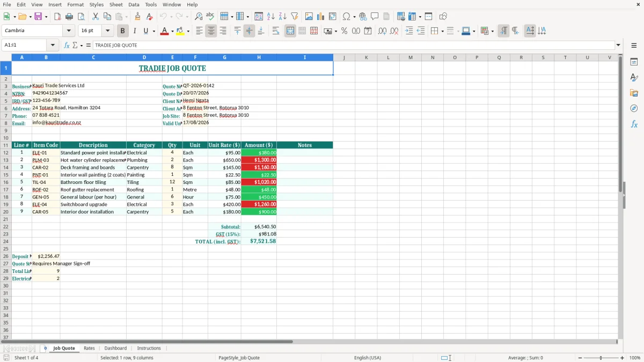Click the Function Wizard fx icon

(x=67, y=45)
